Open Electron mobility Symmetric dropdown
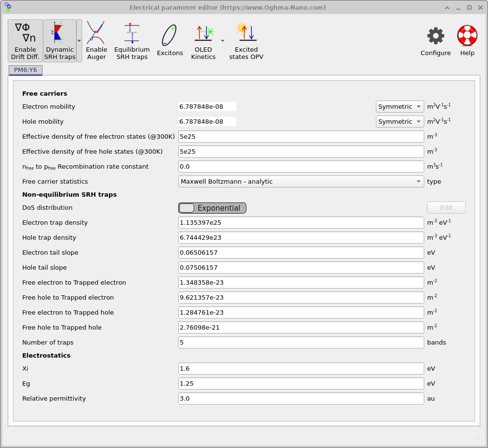 [400, 106]
